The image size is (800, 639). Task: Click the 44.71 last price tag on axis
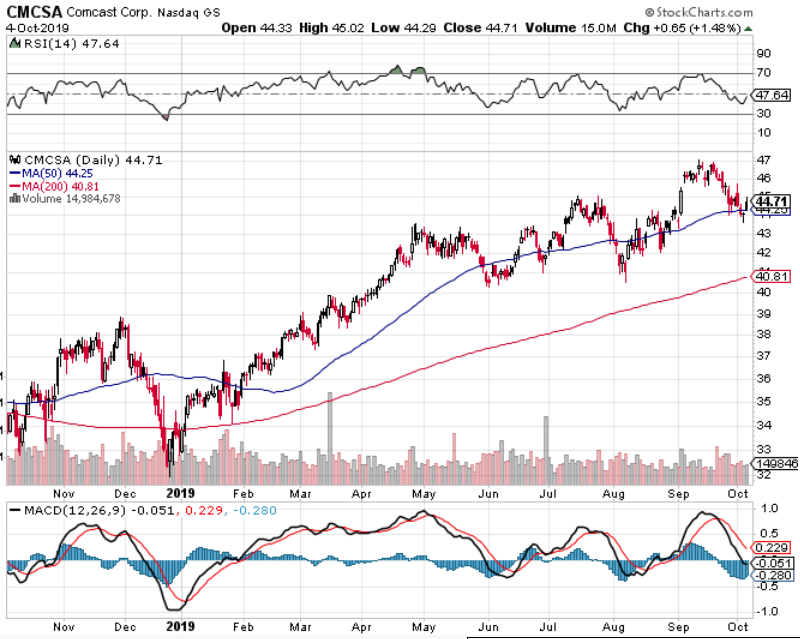point(772,202)
